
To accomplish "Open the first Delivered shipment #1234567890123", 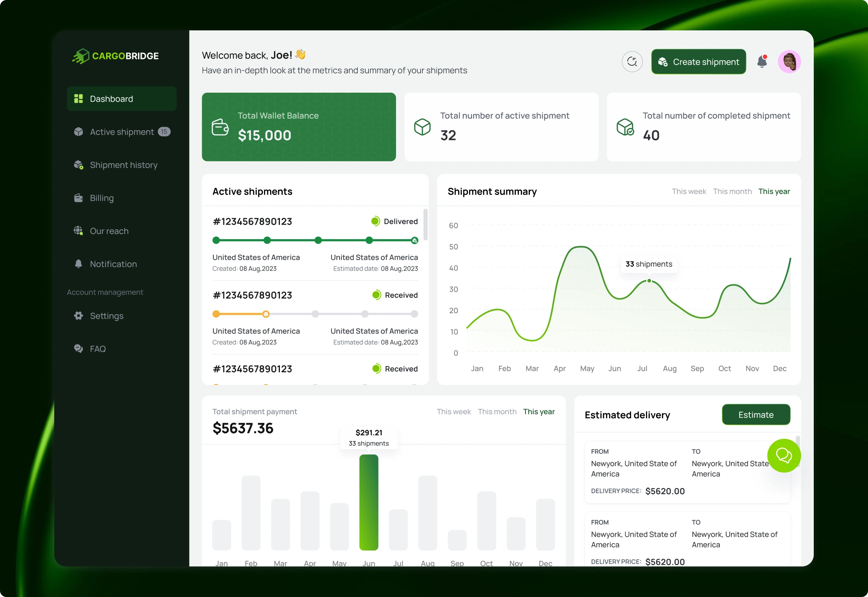I will pos(252,221).
